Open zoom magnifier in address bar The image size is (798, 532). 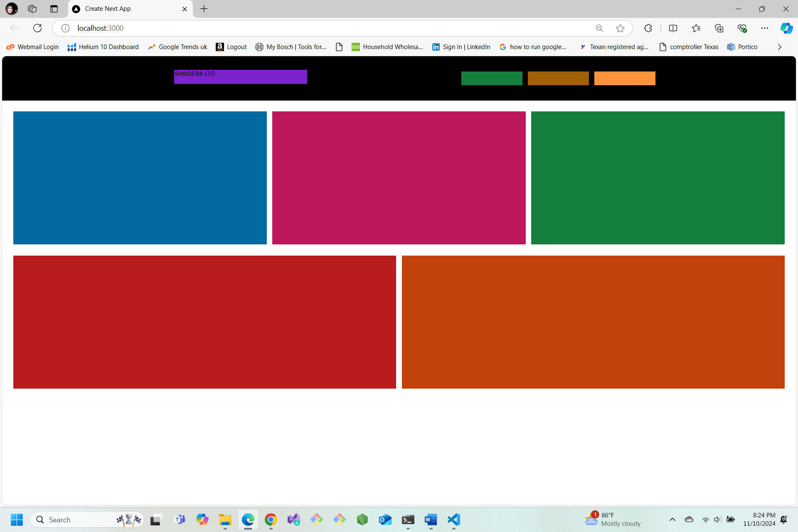click(x=599, y=28)
